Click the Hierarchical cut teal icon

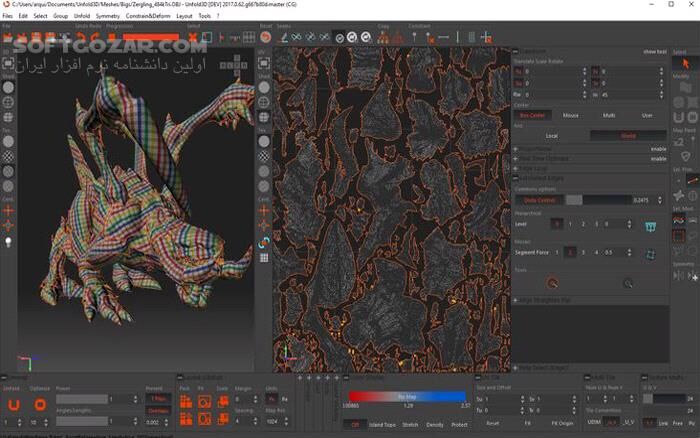[x=651, y=227]
